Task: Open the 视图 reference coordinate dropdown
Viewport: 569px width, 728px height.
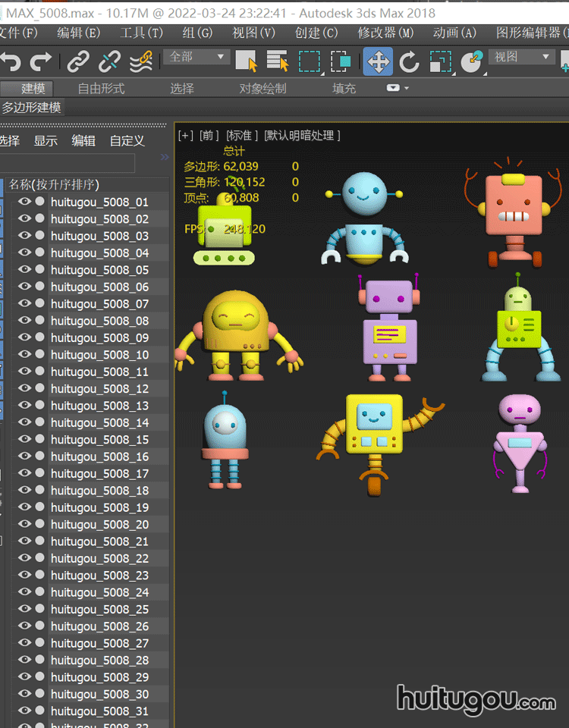Action: (521, 57)
